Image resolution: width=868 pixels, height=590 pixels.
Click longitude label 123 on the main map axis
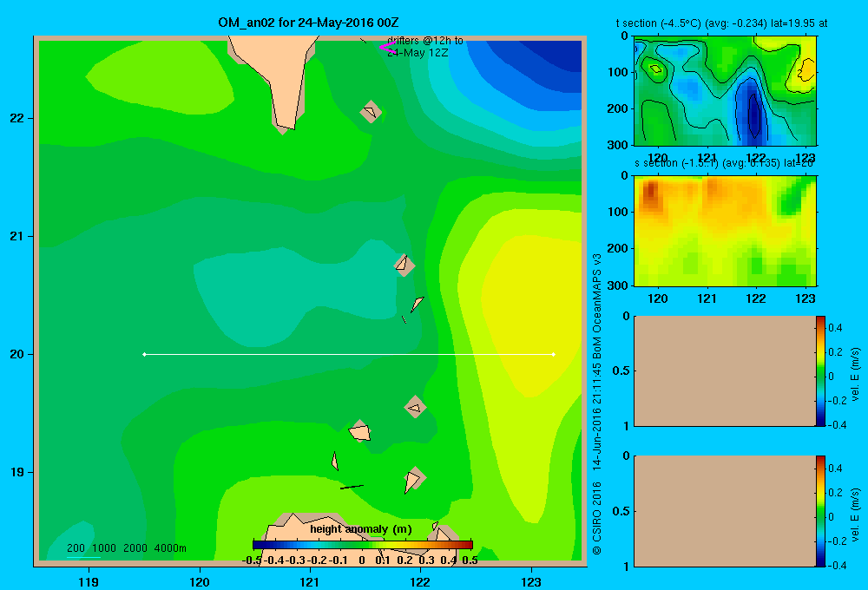531,581
